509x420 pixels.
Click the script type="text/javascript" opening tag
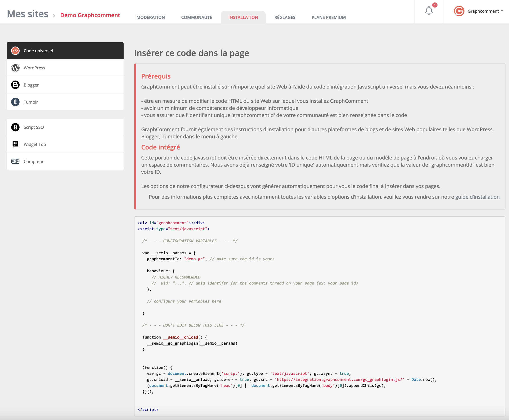click(174, 229)
